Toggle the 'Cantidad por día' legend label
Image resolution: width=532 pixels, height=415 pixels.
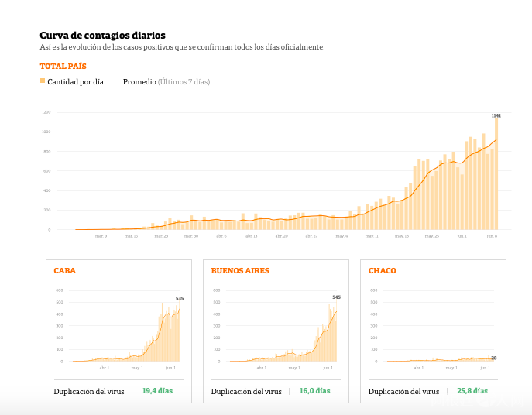(75, 82)
